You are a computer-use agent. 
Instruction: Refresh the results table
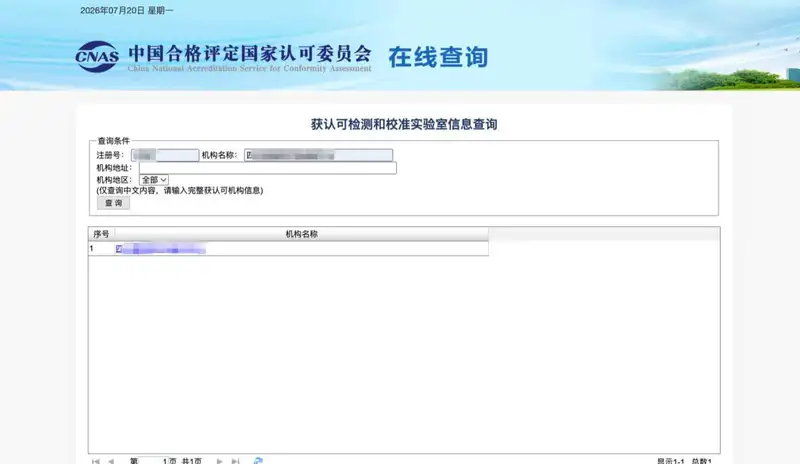tap(258, 461)
